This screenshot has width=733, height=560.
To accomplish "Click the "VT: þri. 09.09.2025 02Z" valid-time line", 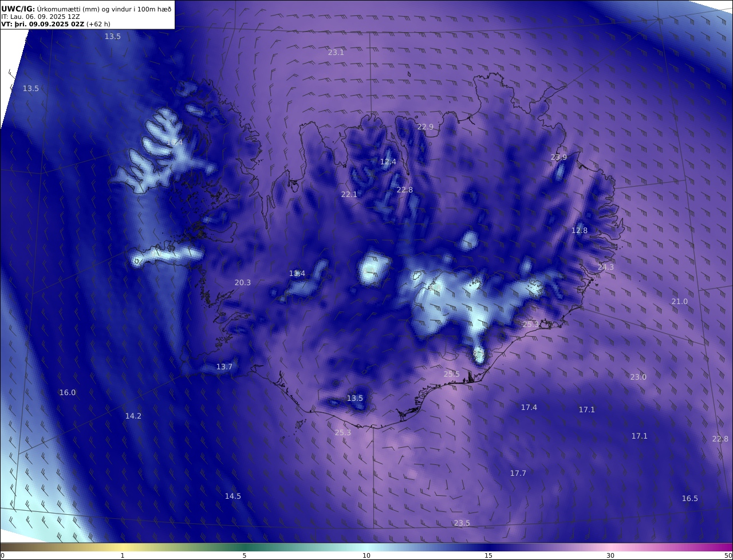I will tap(56, 25).
